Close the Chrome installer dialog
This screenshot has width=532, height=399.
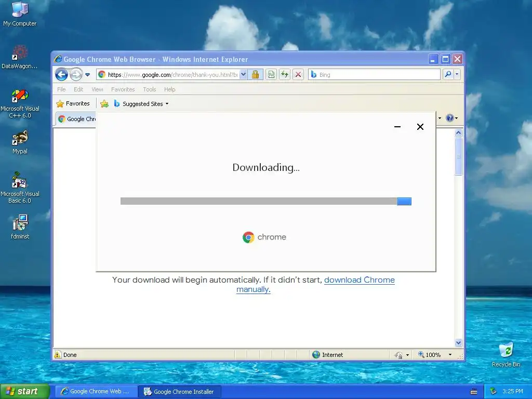[420, 127]
